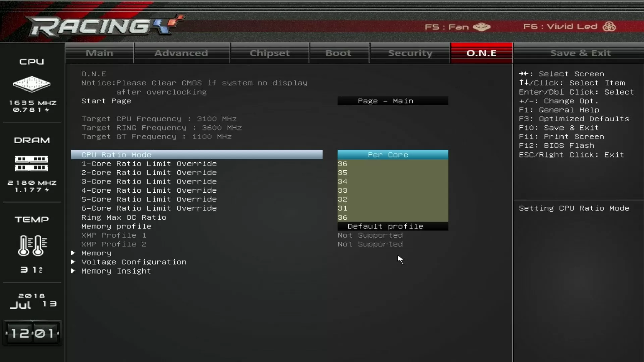Open Vivid Led settings icon
The image size is (644, 362).
(609, 26)
